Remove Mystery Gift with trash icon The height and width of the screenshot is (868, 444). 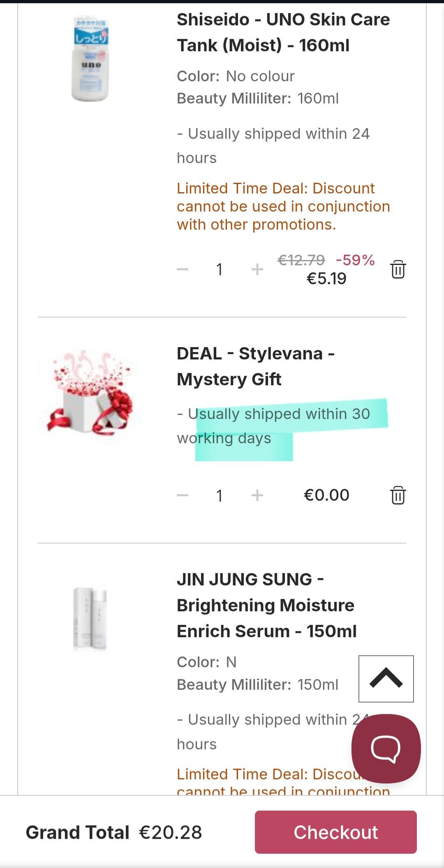398,495
